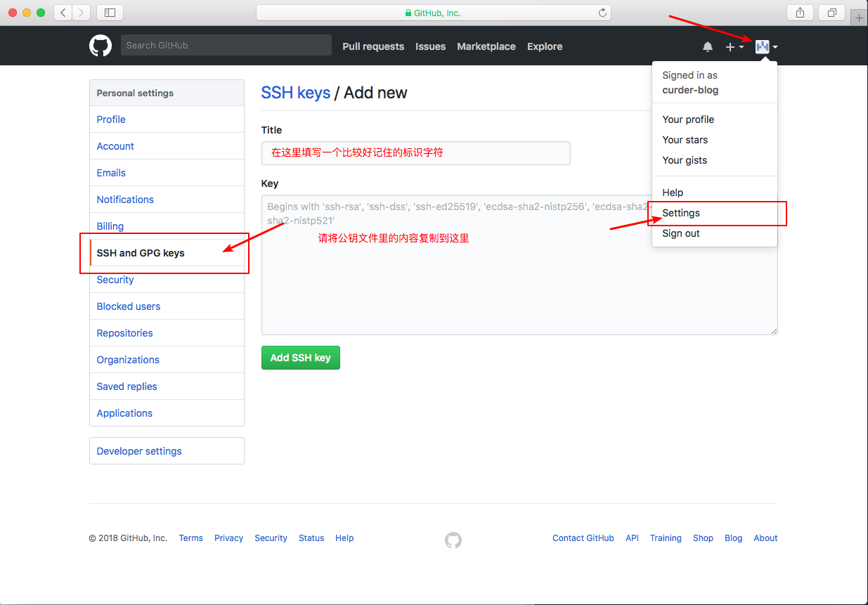This screenshot has width=868, height=605.
Task: Open Explore in header
Action: (x=545, y=46)
